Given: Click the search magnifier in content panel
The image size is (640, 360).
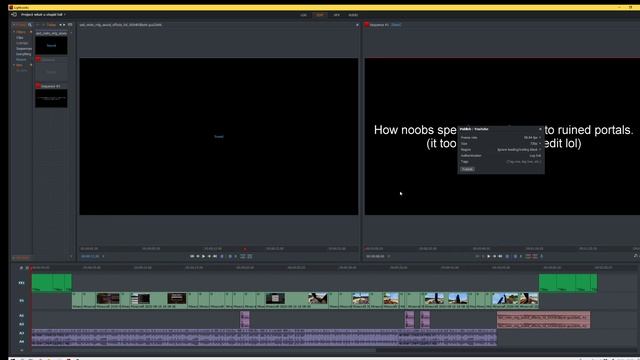Looking at the screenshot, I should coord(30,25).
